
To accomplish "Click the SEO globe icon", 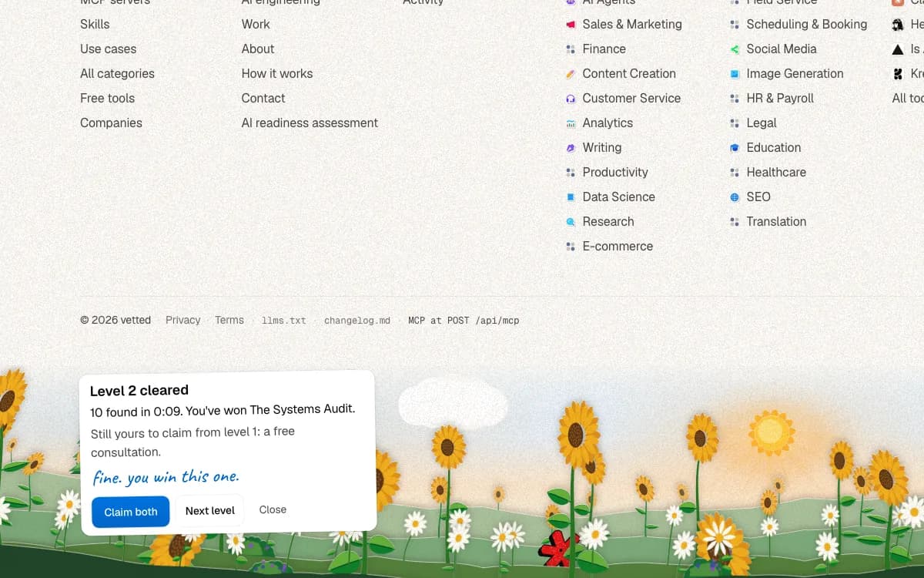I will (x=735, y=197).
